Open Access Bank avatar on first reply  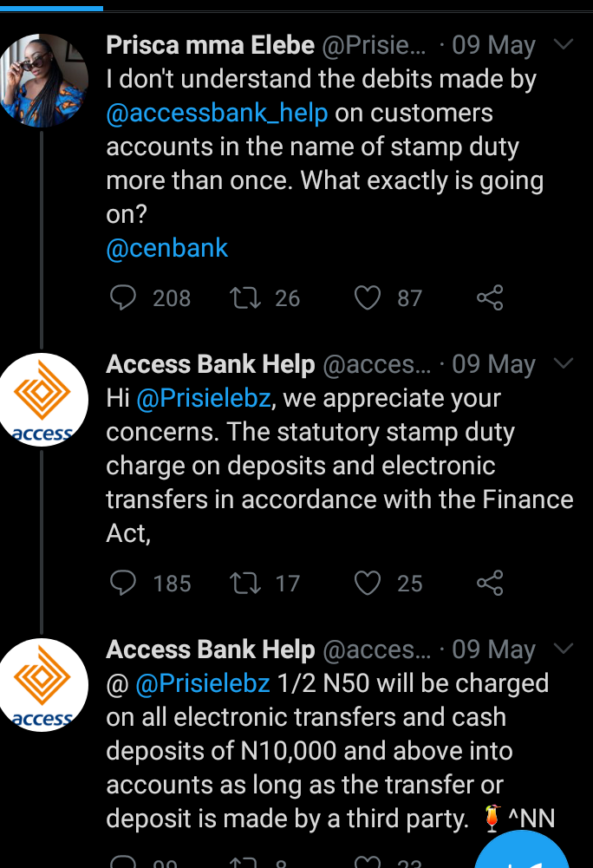click(x=42, y=399)
